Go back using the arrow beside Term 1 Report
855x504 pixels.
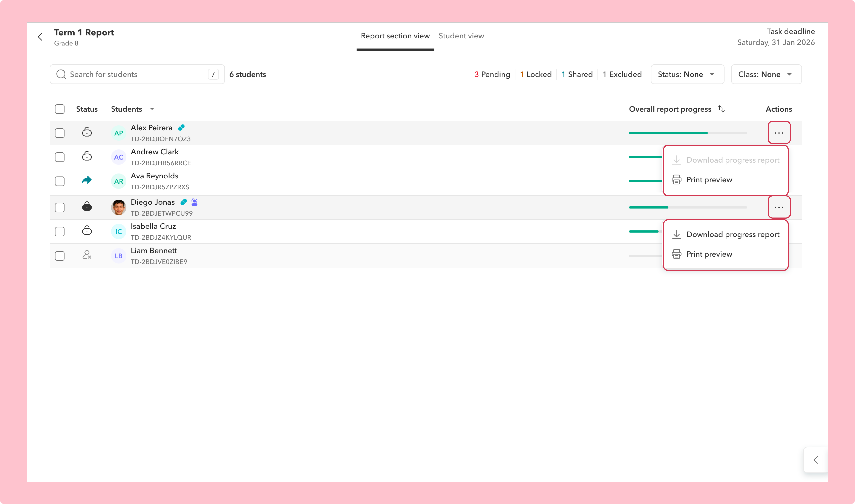click(x=40, y=37)
